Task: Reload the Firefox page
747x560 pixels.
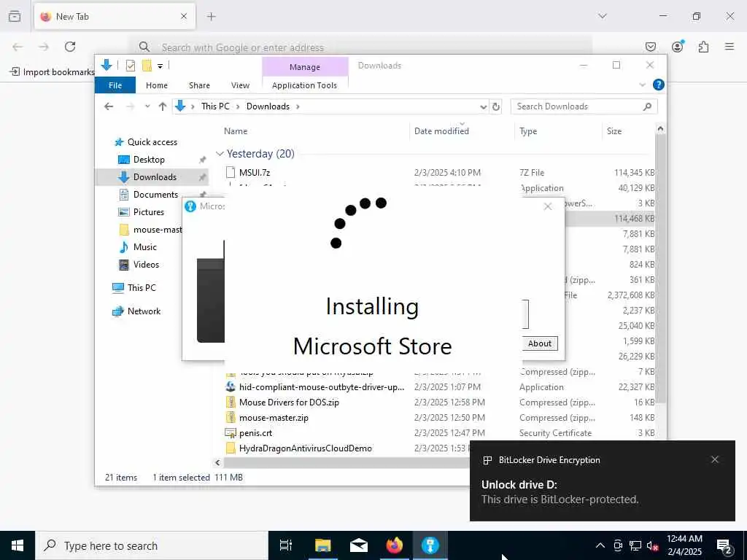Action: click(x=70, y=47)
